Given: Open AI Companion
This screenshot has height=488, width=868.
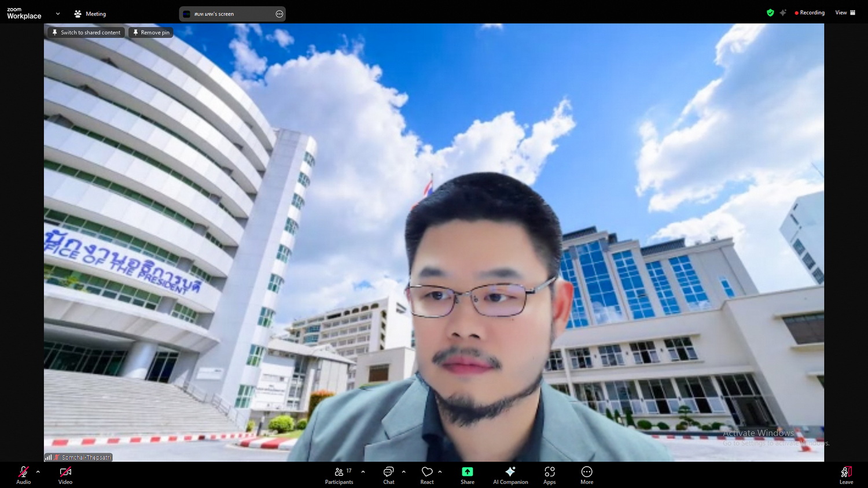Looking at the screenshot, I should (x=510, y=475).
